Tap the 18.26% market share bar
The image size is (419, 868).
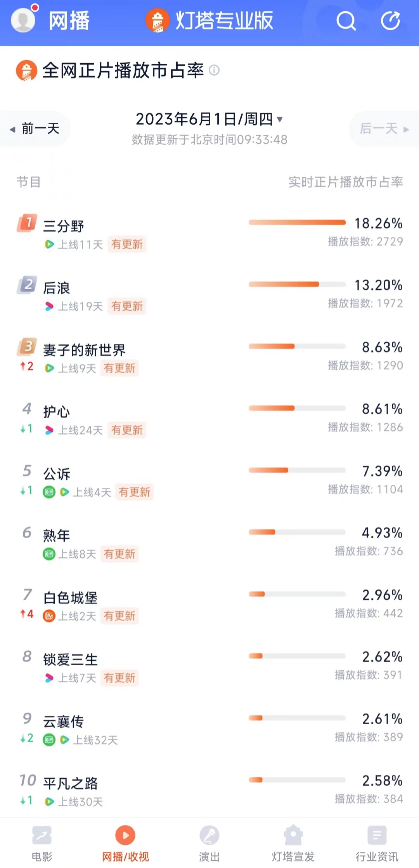click(x=297, y=223)
